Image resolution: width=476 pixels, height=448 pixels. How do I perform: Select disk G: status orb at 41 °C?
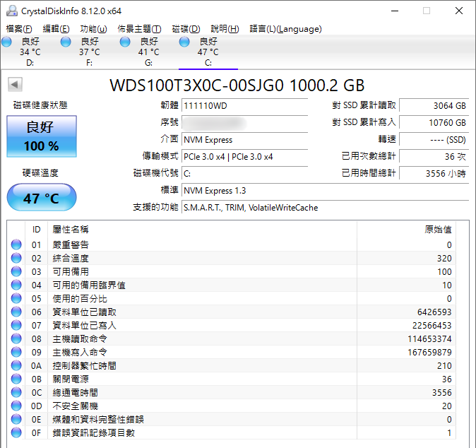[x=125, y=42]
